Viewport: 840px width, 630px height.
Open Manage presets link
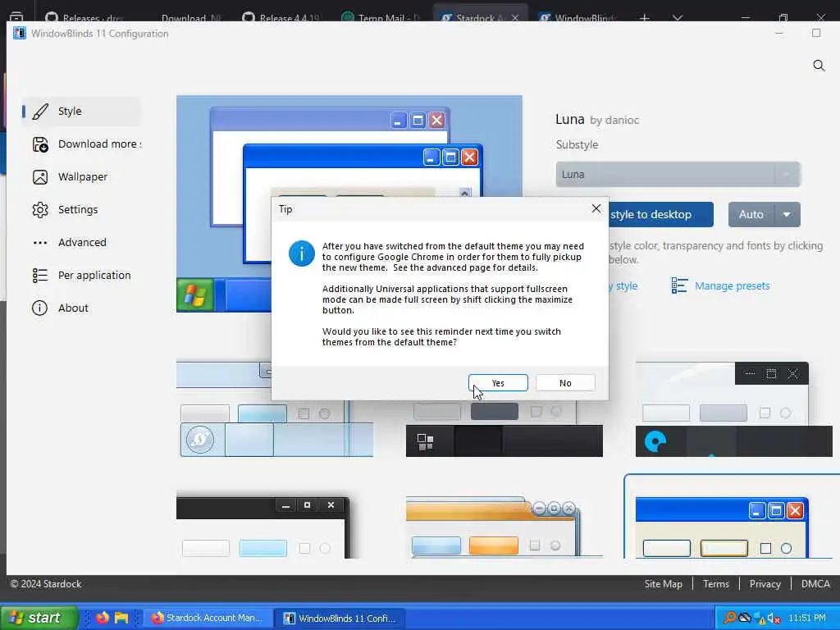click(x=732, y=285)
